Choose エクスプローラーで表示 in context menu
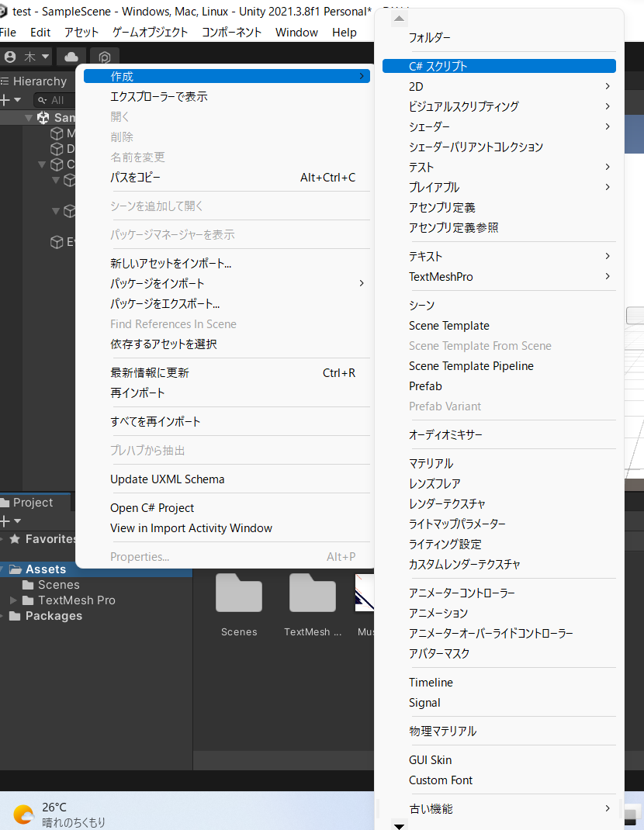Screen dimensions: 644x830 (x=227, y=96)
